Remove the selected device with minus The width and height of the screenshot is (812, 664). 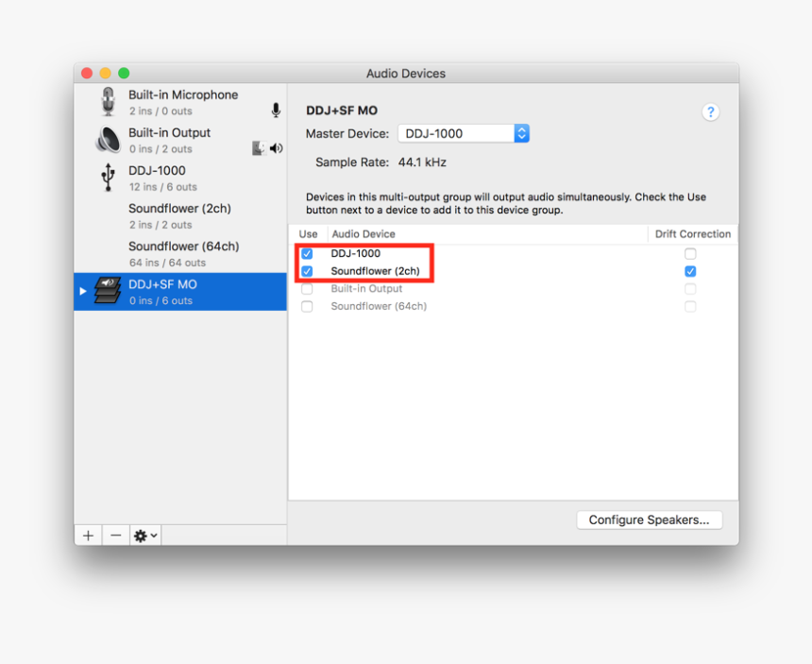point(116,535)
